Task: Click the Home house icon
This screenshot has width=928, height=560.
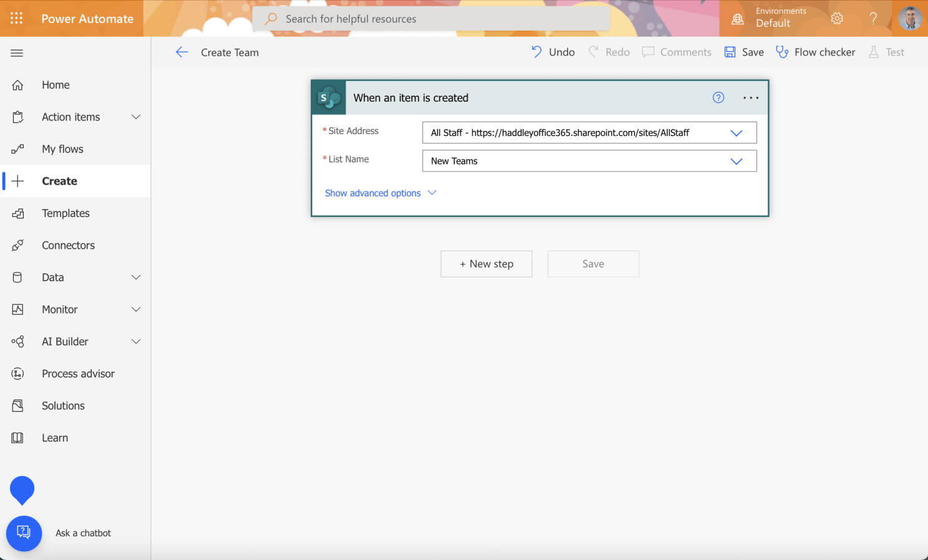Action: pyautogui.click(x=17, y=85)
